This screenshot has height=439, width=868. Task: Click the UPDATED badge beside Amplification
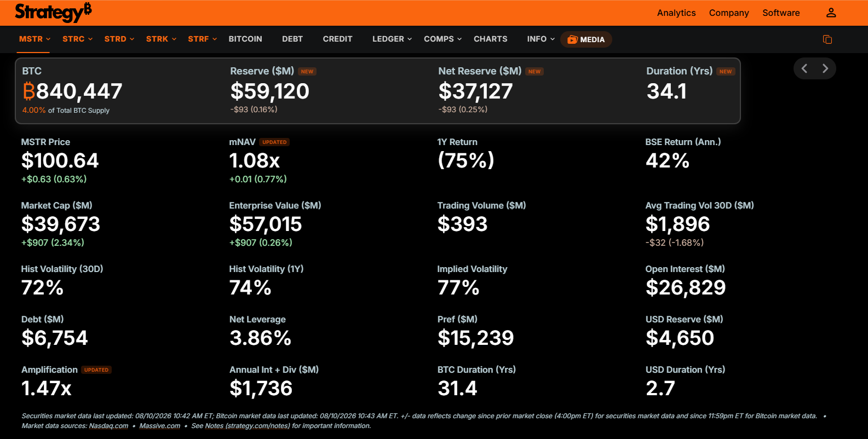96,370
